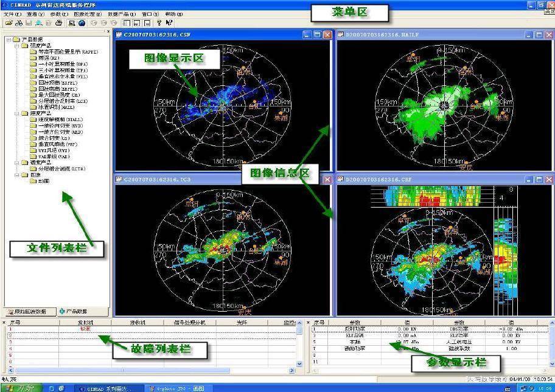The height and width of the screenshot is (392, 555).
Task: Open the 文件 menu
Action: pos(12,13)
